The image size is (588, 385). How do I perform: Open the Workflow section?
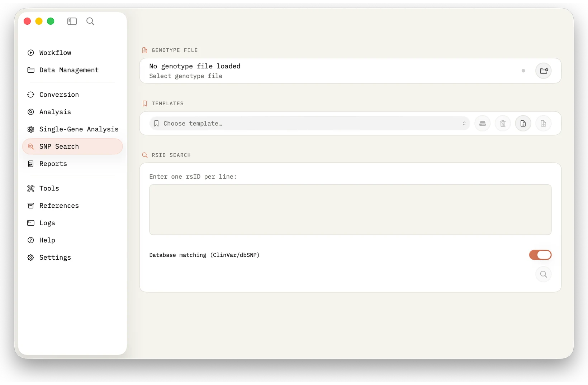point(72,53)
